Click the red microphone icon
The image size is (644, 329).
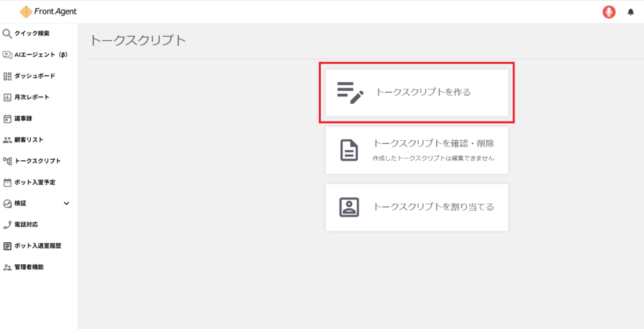(x=608, y=12)
